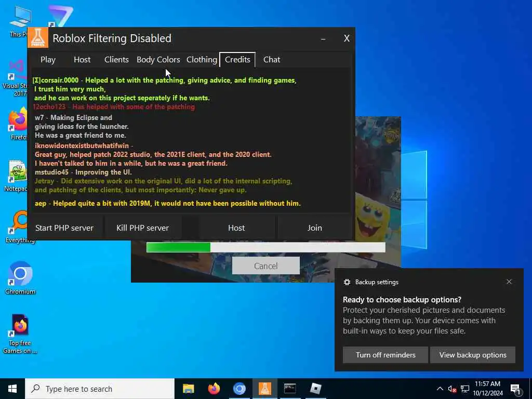Open File Explorer from taskbar
The width and height of the screenshot is (532, 399).
pos(188,389)
